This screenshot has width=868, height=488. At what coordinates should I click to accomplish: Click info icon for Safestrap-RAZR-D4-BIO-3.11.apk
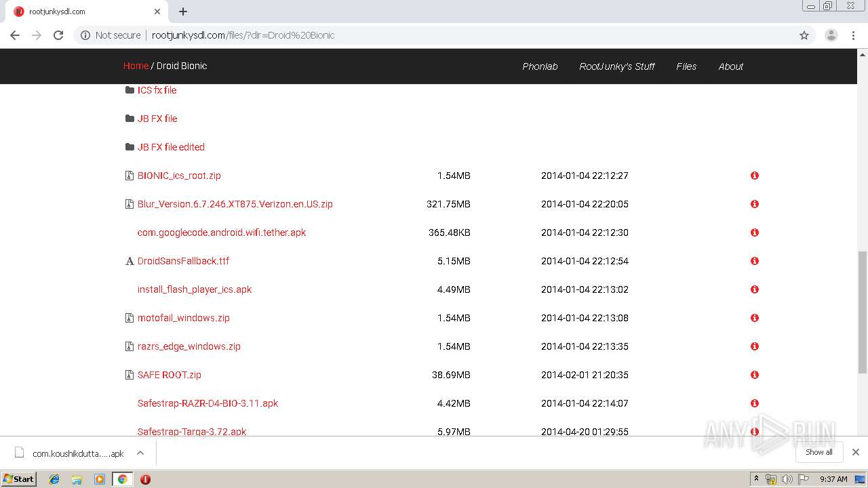pos(754,403)
